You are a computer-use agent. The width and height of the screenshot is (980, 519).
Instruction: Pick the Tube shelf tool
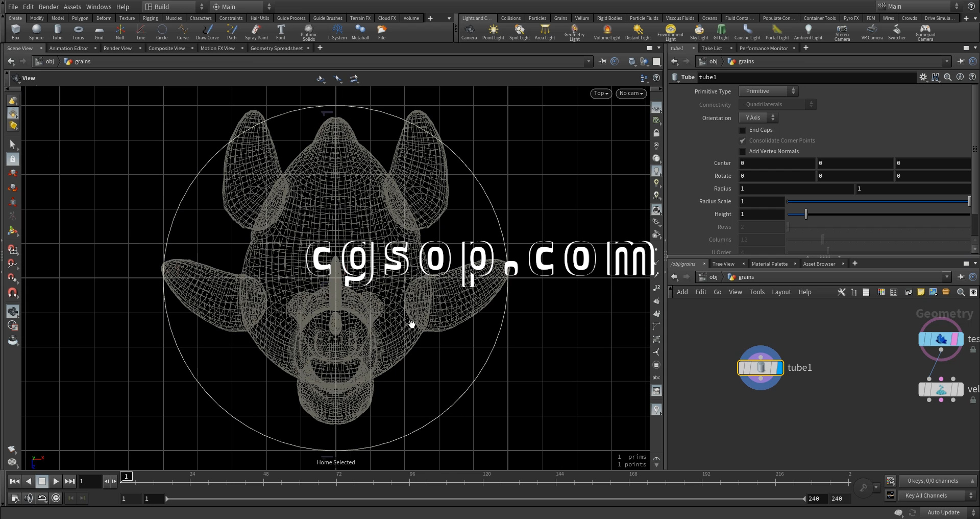point(57,32)
